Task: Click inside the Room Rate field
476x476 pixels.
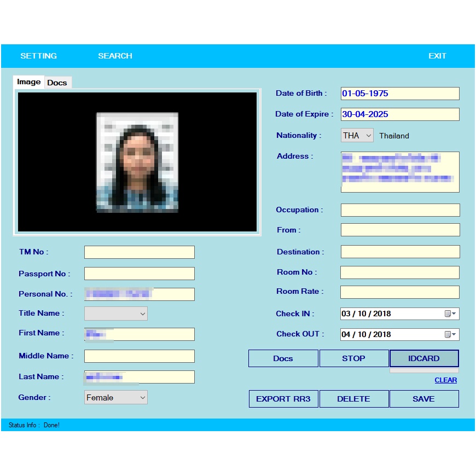Action: click(x=399, y=292)
